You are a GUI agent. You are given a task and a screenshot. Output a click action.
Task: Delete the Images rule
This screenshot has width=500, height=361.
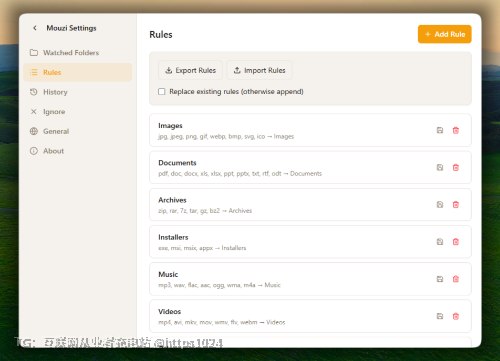456,130
